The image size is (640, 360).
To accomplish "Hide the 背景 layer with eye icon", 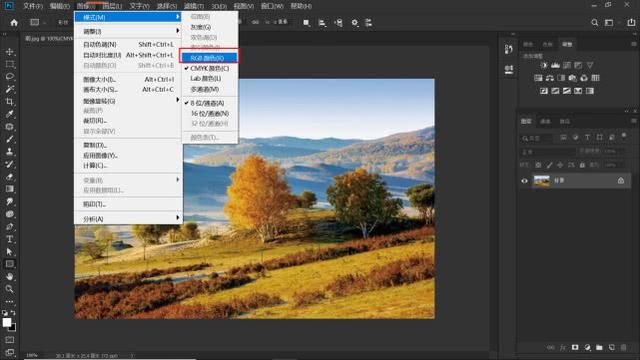I will pos(524,181).
